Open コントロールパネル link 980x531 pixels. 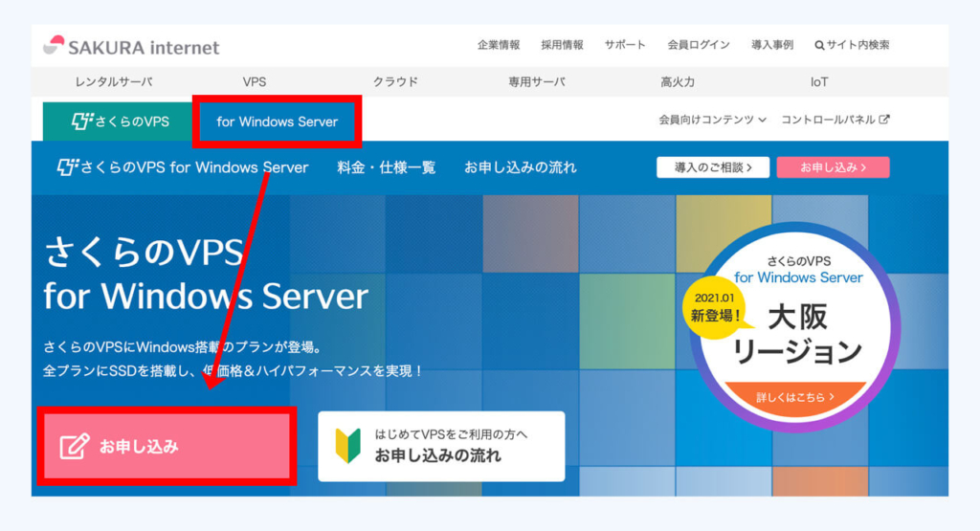[835, 120]
